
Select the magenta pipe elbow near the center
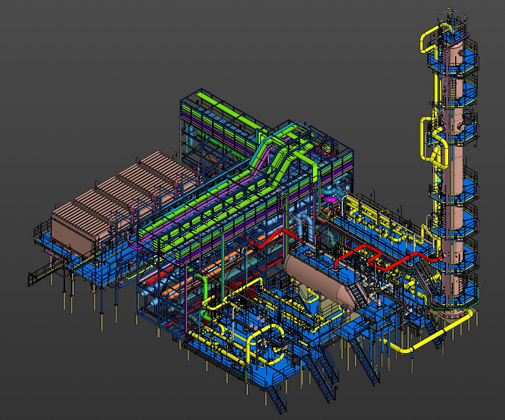click(327, 199)
